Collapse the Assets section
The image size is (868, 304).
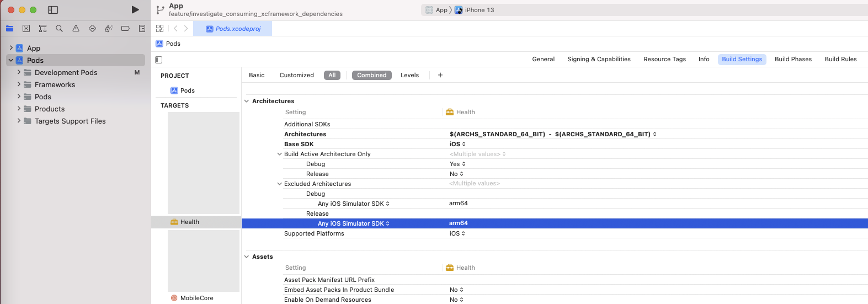click(247, 257)
